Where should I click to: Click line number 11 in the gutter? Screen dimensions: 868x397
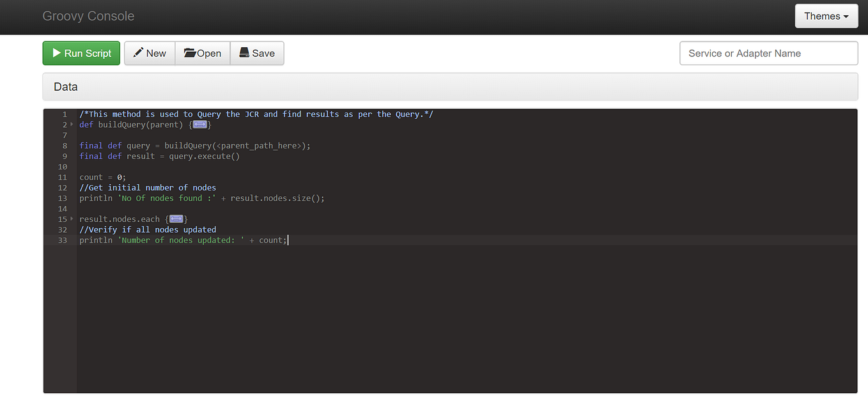[x=62, y=177]
